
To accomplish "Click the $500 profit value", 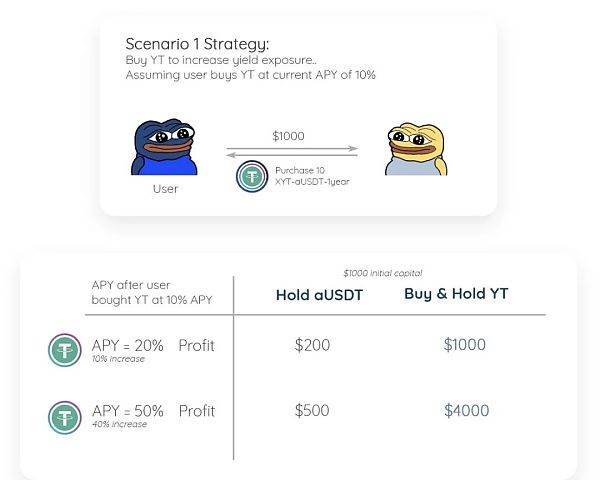I will click(312, 410).
